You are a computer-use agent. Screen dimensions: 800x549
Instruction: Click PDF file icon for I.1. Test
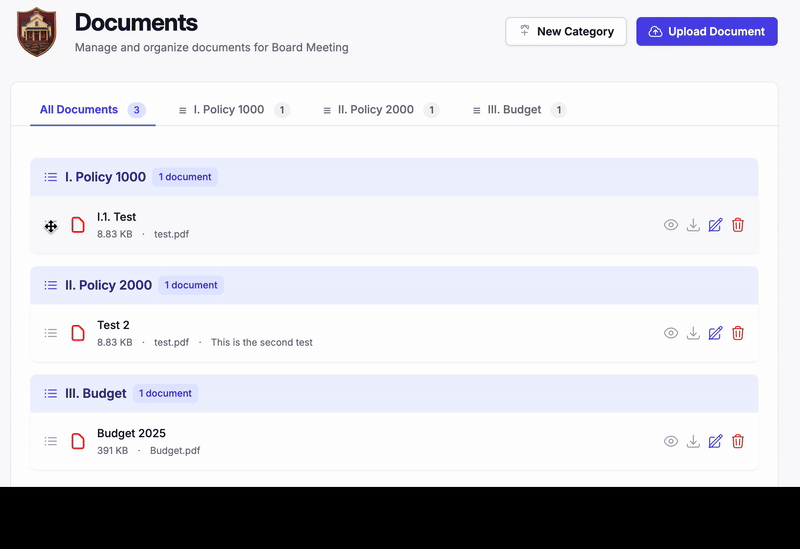78,225
